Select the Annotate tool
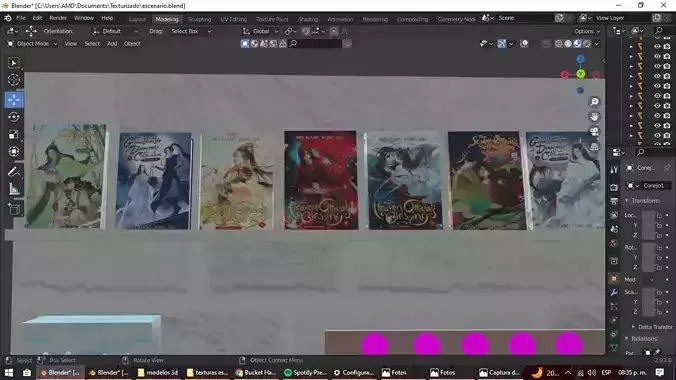 [x=14, y=172]
